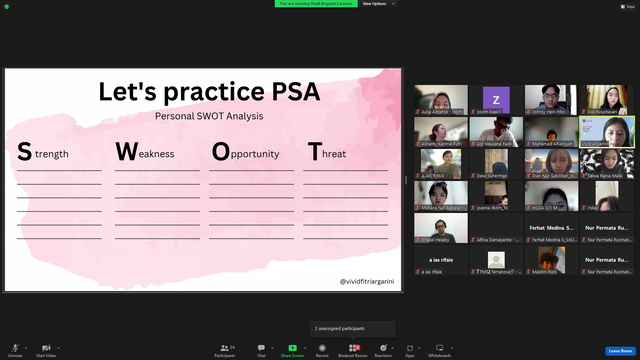Viewport: 640px width, 360px height.
Task: Click the Leave Room button
Action: click(620, 351)
